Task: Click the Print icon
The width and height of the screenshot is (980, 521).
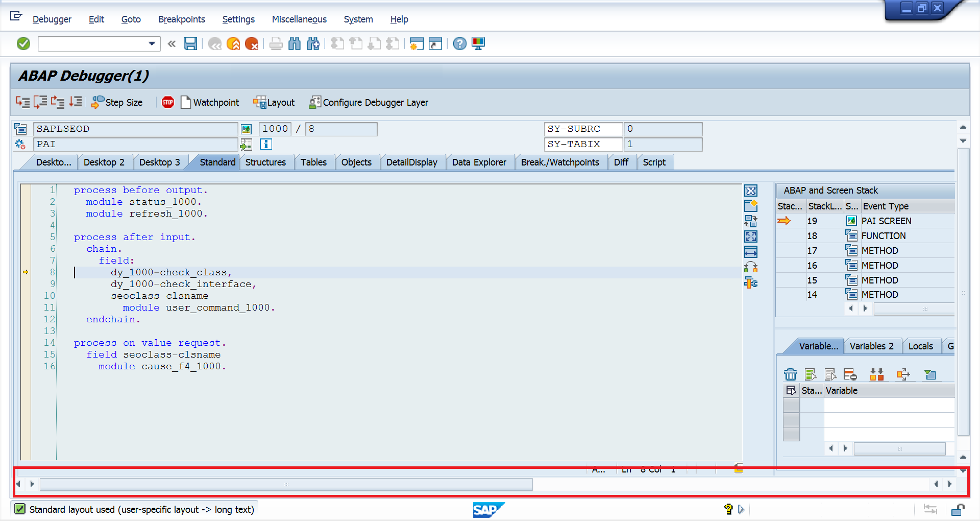Action: click(276, 44)
